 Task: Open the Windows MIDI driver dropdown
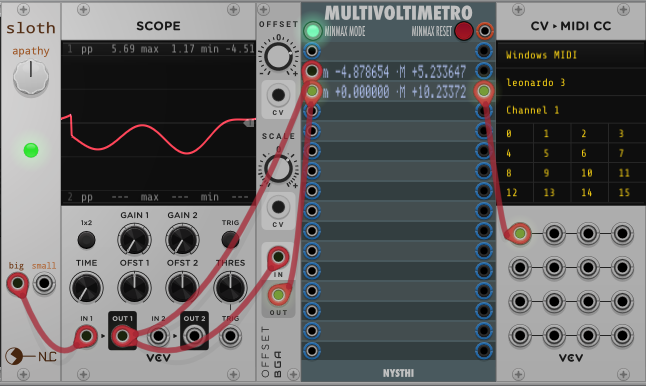point(571,55)
